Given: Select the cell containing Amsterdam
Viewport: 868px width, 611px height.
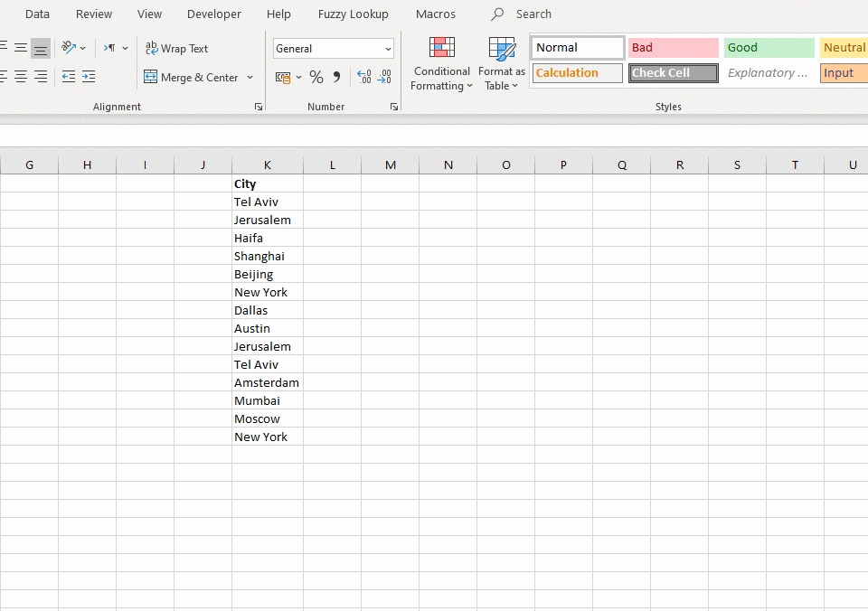Looking at the screenshot, I should [x=267, y=382].
